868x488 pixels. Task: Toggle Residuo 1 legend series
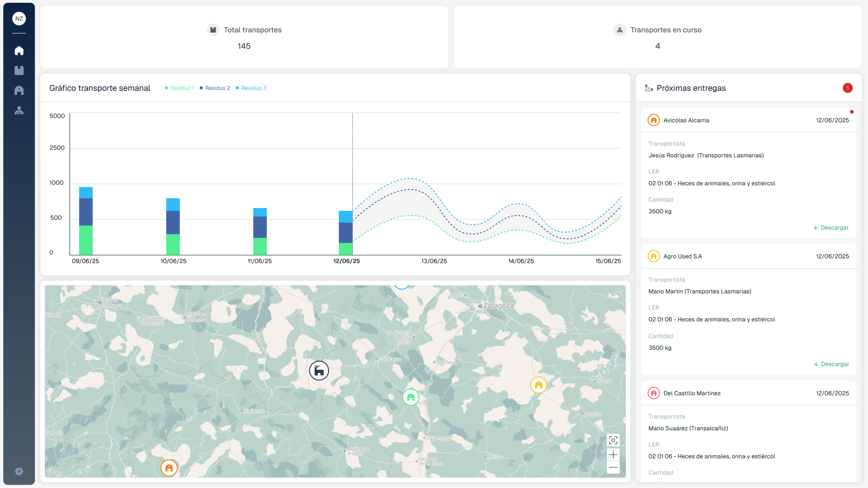tap(179, 88)
